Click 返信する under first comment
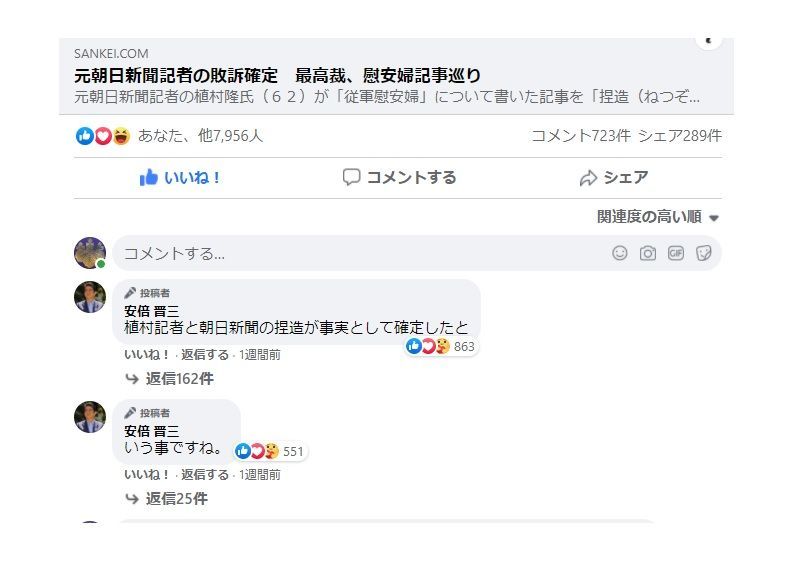The image size is (799, 570). (x=205, y=355)
